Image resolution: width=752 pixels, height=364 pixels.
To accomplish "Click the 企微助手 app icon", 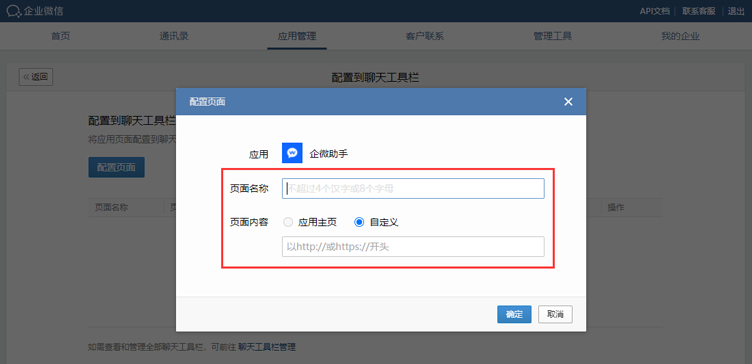I will 292,153.
